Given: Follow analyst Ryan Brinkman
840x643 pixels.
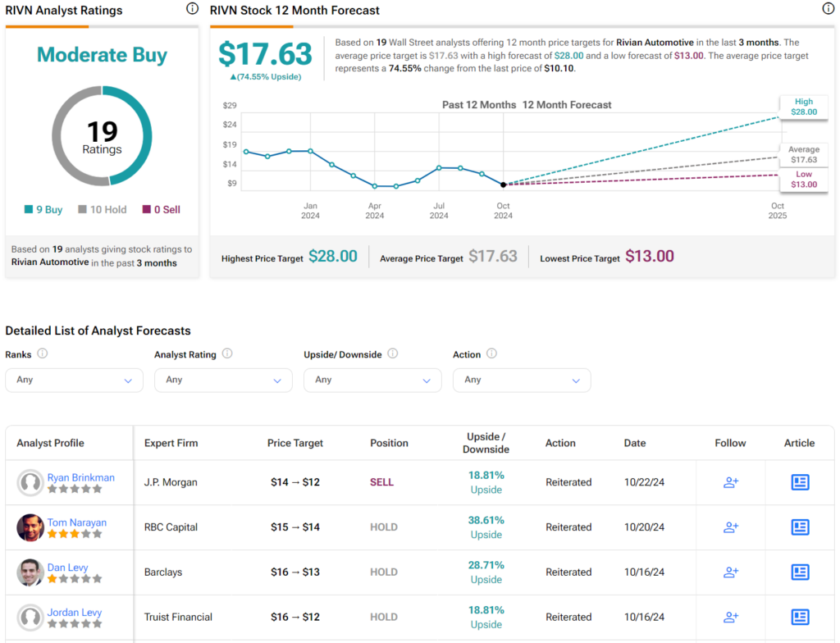Looking at the screenshot, I should pos(730,482).
